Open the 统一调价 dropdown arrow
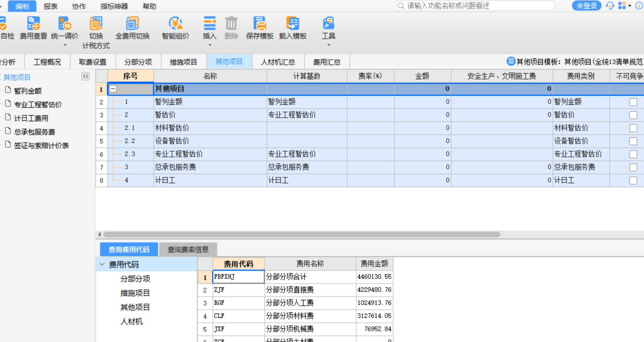Screen dimensions: 644x342 (65, 45)
